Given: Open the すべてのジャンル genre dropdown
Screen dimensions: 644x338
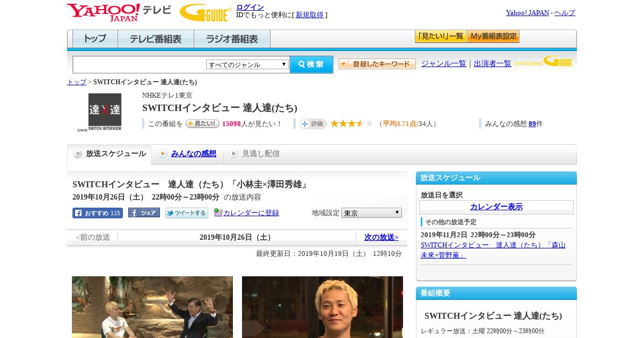Looking at the screenshot, I should (x=247, y=64).
